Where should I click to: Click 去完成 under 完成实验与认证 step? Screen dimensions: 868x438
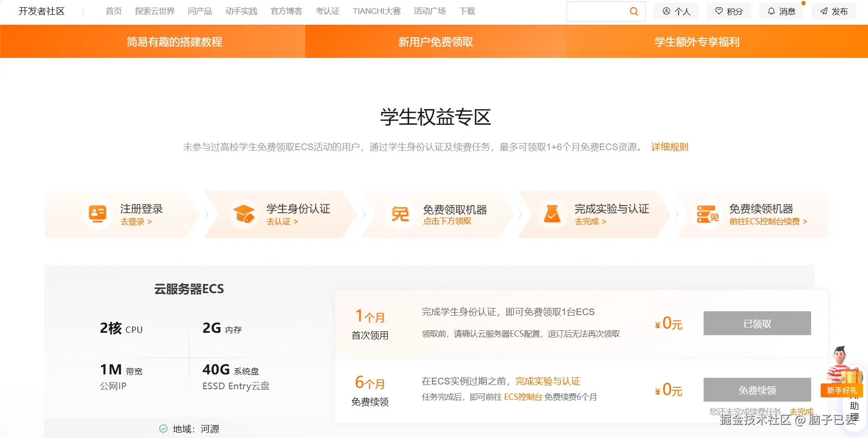tap(591, 221)
